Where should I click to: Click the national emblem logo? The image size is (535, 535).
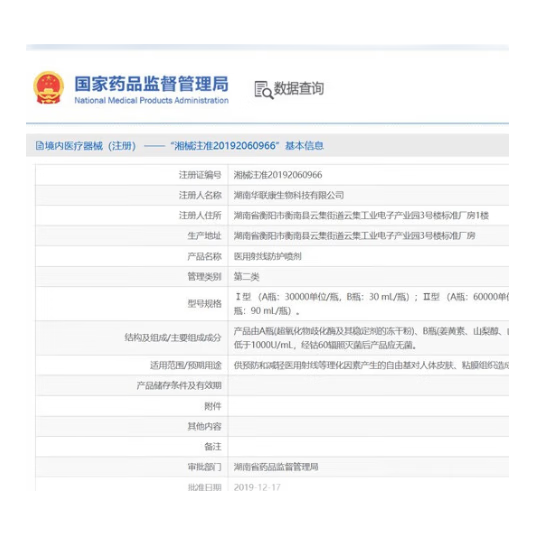coord(48,88)
